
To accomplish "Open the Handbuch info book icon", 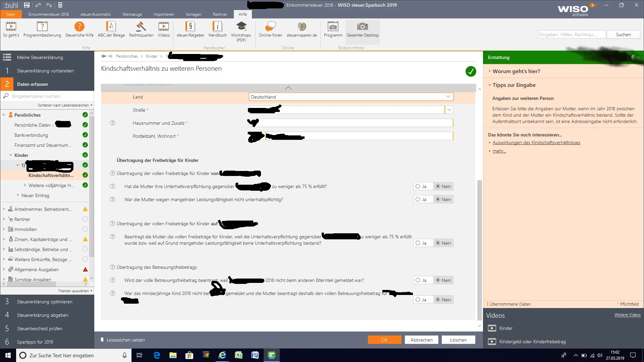I will click(x=217, y=27).
